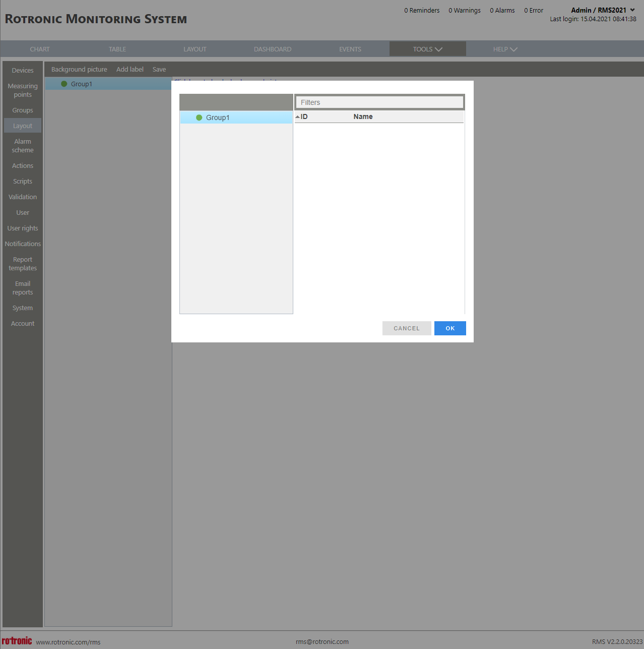Image resolution: width=644 pixels, height=649 pixels.
Task: Select Group1 in the dialog tree
Action: (x=236, y=117)
